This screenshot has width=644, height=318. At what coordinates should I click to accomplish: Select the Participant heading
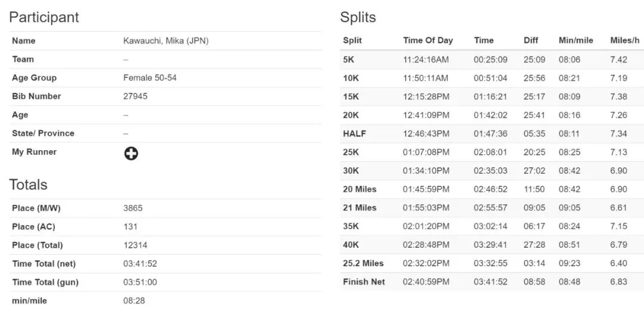[x=44, y=17]
